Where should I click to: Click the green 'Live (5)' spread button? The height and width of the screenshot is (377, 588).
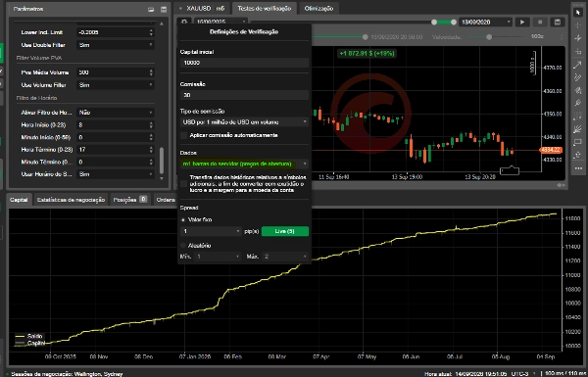click(x=285, y=231)
